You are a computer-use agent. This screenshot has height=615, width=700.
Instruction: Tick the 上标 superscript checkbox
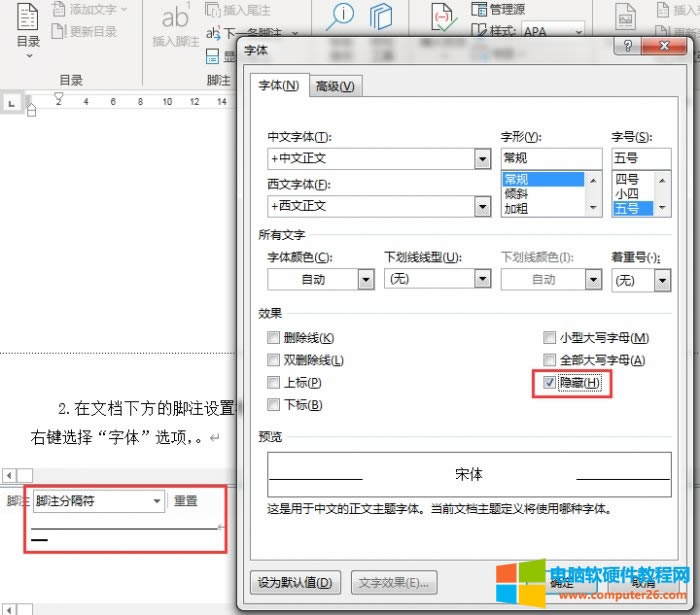click(x=274, y=383)
